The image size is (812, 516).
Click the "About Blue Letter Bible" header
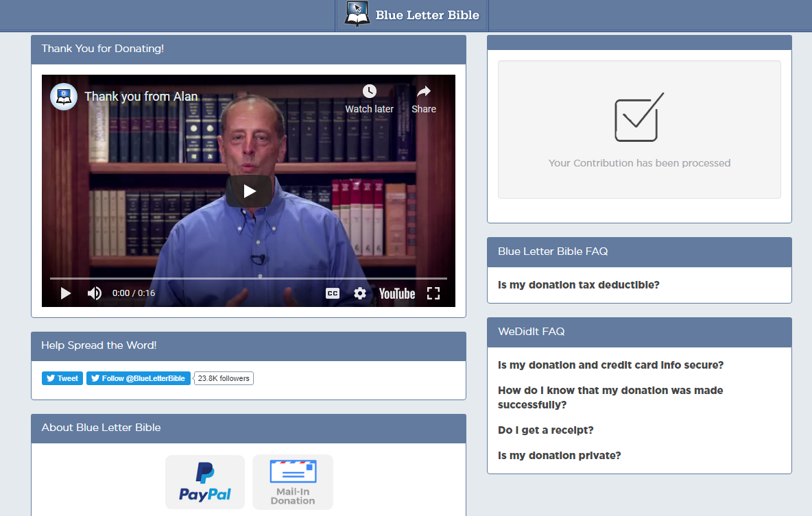[248, 428]
